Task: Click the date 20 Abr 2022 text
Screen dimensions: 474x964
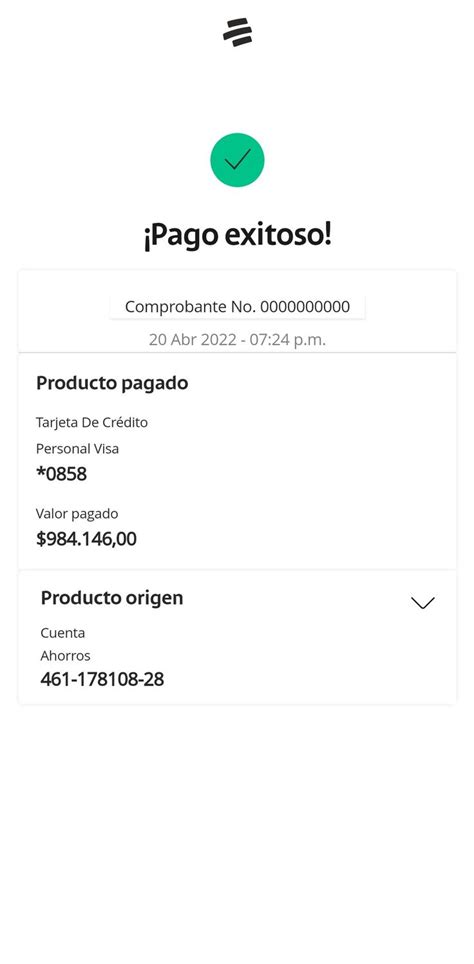Action: (192, 339)
